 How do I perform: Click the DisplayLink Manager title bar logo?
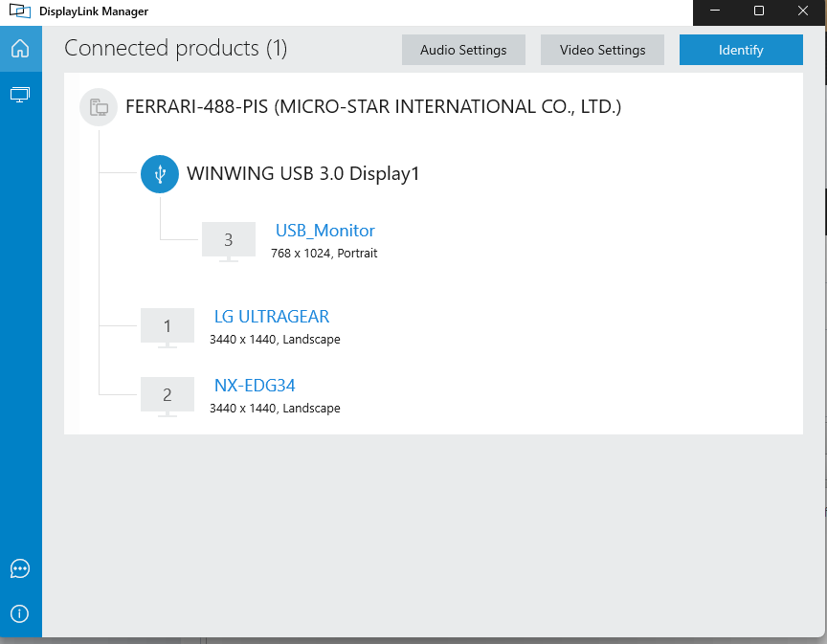(20, 11)
